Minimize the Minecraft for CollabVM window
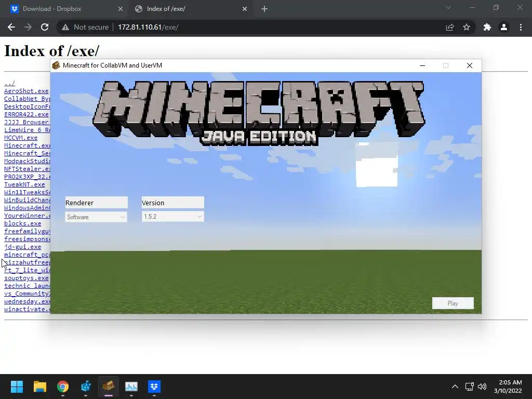 pos(422,65)
